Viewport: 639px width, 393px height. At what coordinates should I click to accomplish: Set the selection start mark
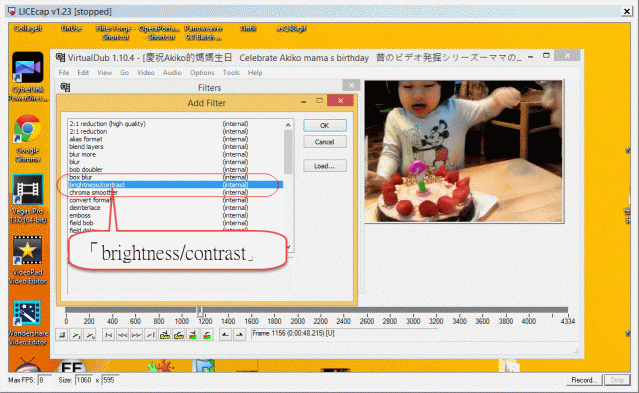225,335
